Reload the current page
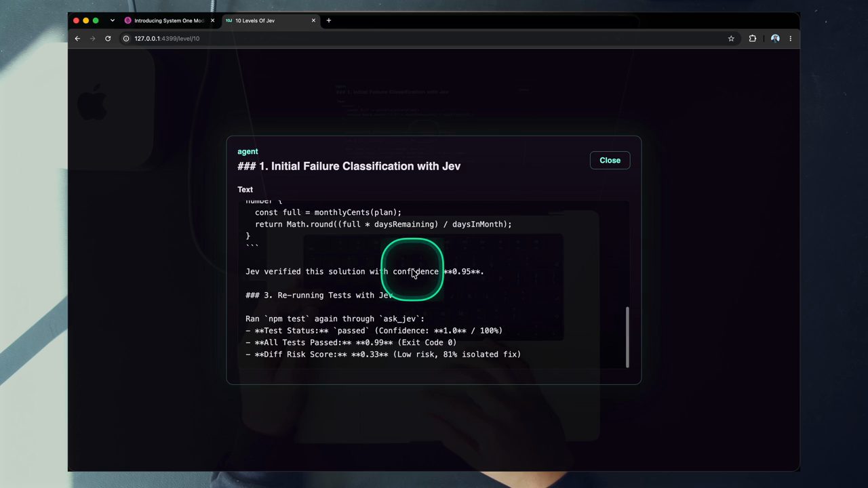The width and height of the screenshot is (868, 488). 108,39
